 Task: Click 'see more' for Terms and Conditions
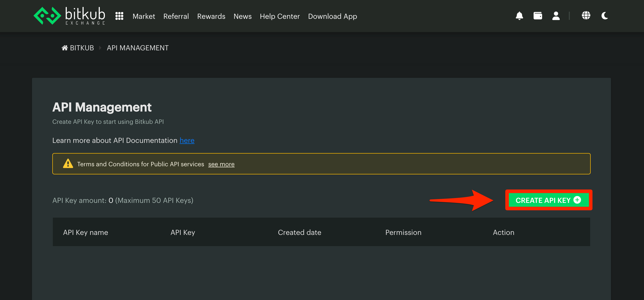click(221, 164)
